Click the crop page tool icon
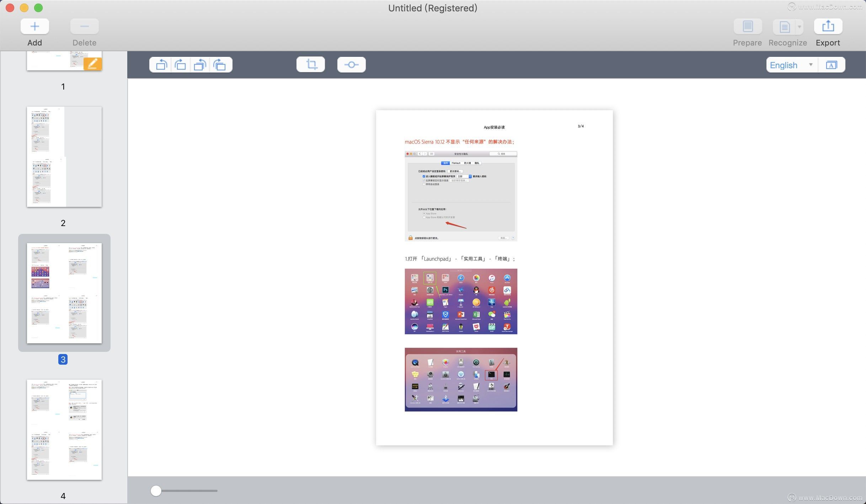 310,64
